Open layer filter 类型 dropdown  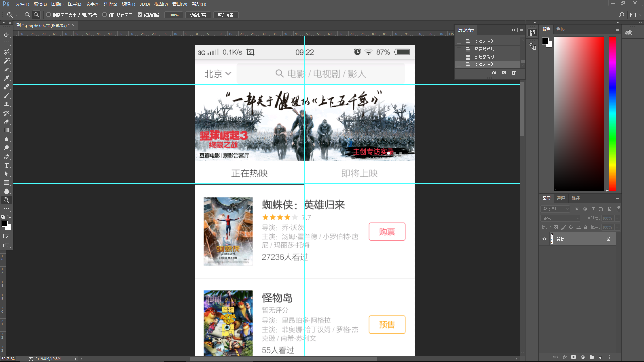(555, 209)
